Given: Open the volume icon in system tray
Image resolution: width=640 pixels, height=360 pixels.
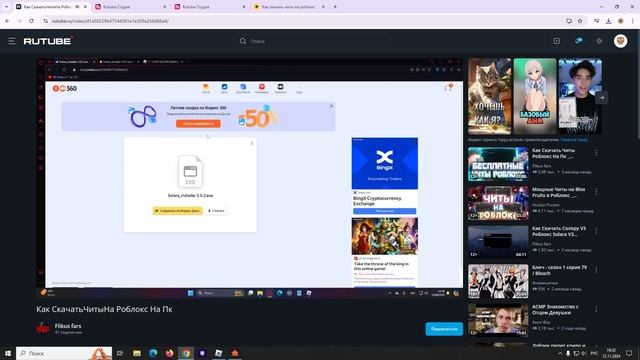Looking at the screenshot, I should coord(584,353).
